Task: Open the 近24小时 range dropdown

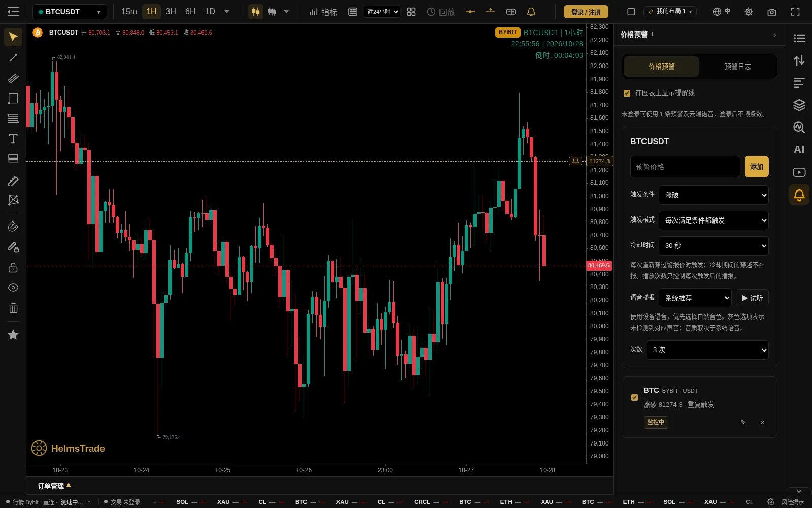Action: pos(382,12)
